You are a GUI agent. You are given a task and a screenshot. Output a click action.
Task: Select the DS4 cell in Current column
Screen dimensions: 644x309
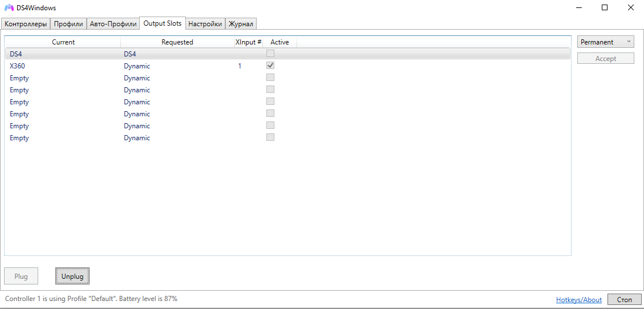pos(15,54)
